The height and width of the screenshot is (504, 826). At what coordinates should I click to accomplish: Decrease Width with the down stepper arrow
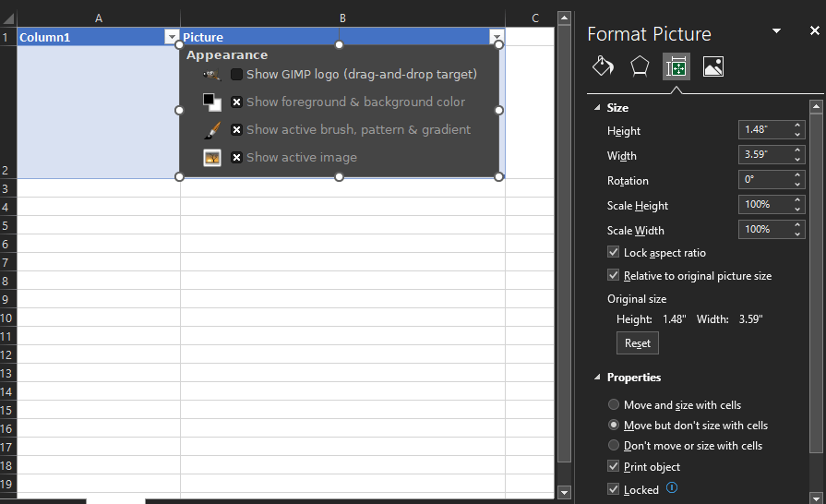click(797, 159)
